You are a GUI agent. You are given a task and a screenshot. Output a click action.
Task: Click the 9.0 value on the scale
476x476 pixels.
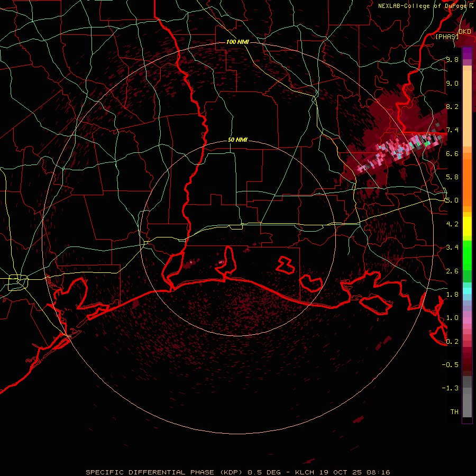[x=452, y=83]
